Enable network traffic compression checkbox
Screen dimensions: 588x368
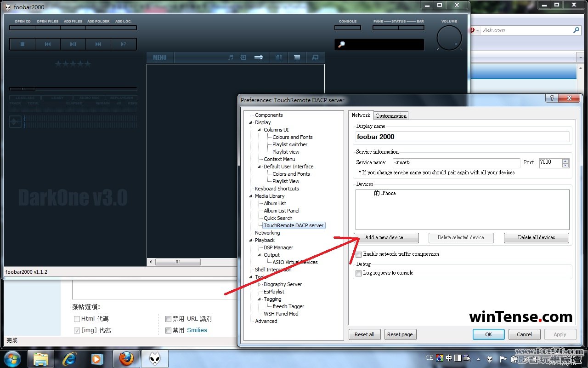[x=359, y=254]
